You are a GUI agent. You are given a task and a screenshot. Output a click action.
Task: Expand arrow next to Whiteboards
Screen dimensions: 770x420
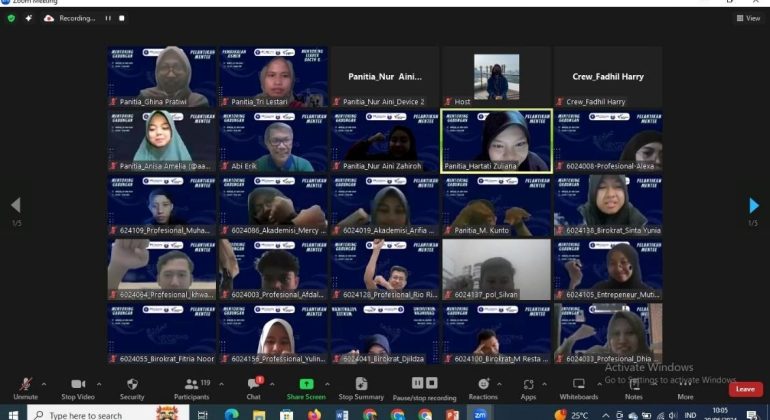tap(599, 384)
